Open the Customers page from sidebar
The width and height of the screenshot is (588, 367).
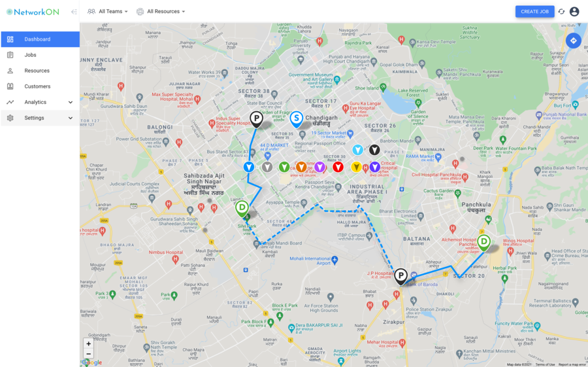37,86
